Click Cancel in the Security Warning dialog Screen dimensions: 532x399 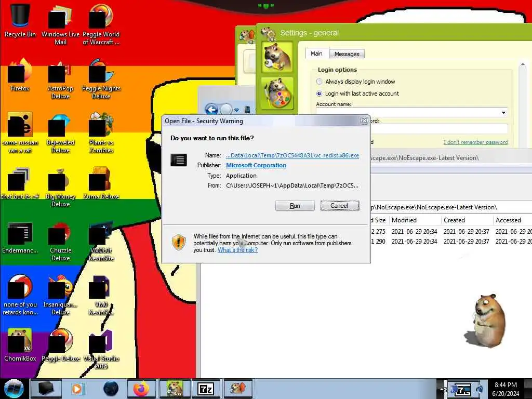(339, 206)
